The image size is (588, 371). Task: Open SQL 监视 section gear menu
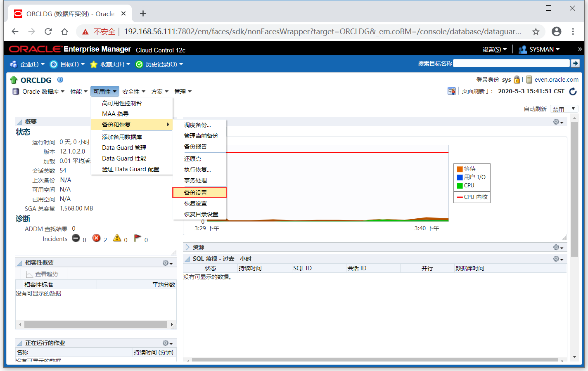558,259
